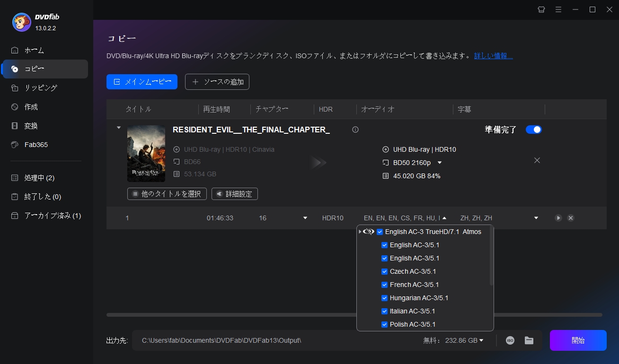The height and width of the screenshot is (364, 619).
Task: Follow the 詳しい情報 link
Action: (494, 56)
